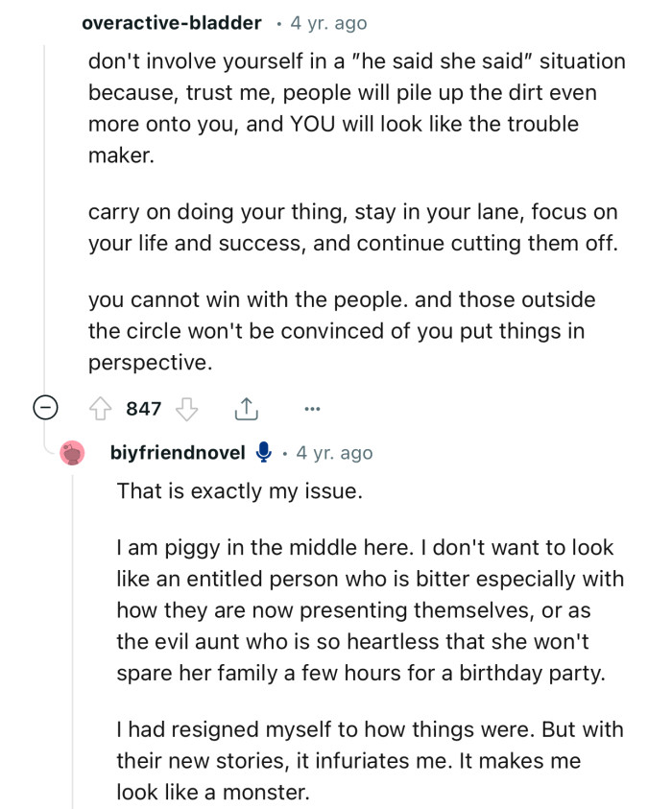
Task: Tap the biyfriendnovel profile avatar
Action: (x=73, y=453)
